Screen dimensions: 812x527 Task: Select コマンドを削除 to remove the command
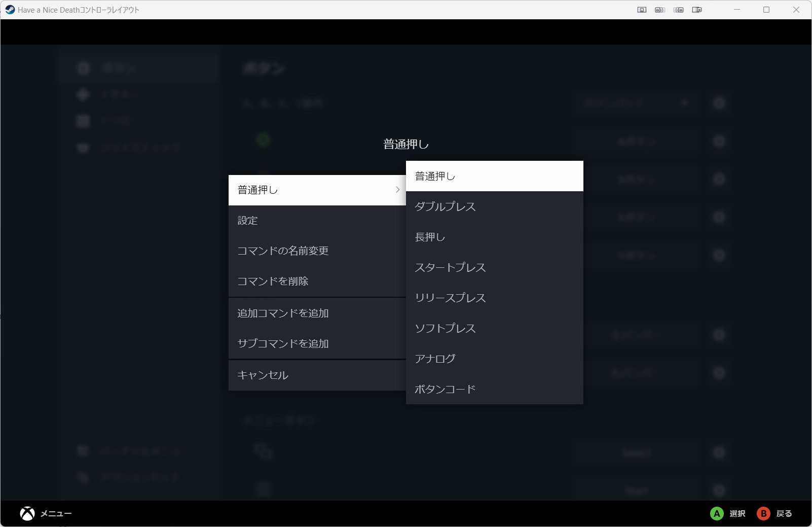click(317, 282)
